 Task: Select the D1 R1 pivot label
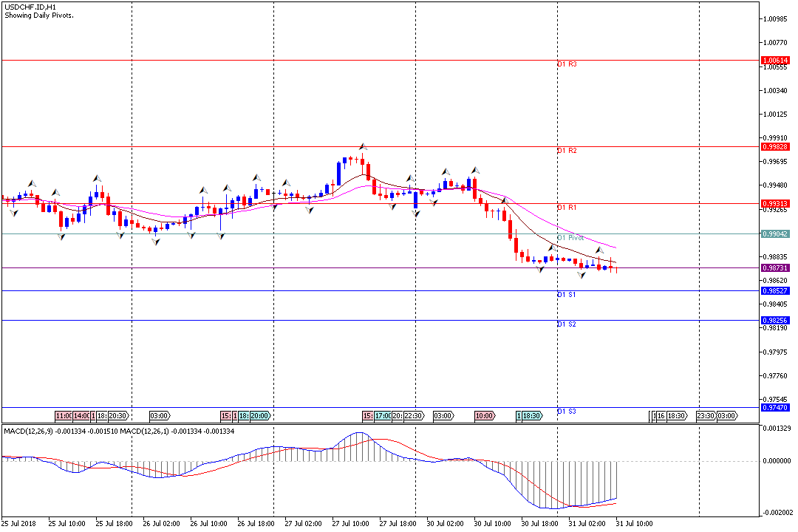click(x=567, y=207)
